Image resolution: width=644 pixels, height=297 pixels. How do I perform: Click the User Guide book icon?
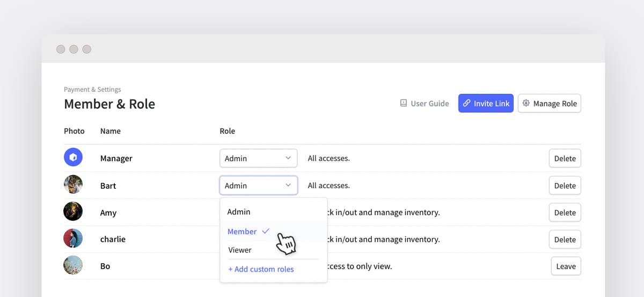click(x=404, y=103)
